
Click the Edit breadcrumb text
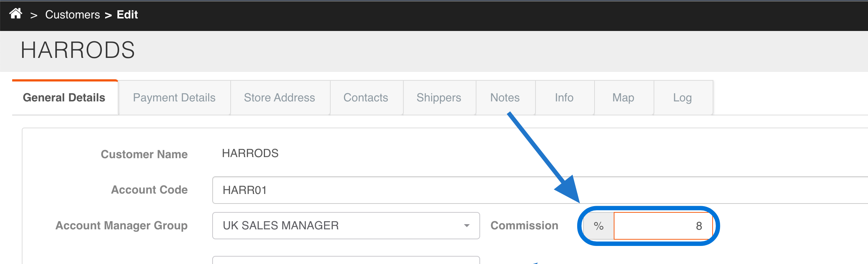pos(127,15)
